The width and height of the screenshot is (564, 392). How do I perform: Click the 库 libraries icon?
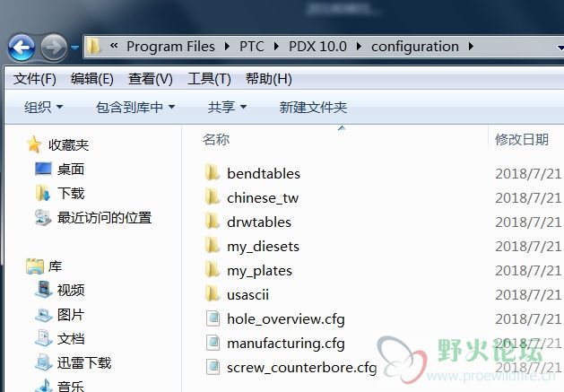[x=35, y=266]
